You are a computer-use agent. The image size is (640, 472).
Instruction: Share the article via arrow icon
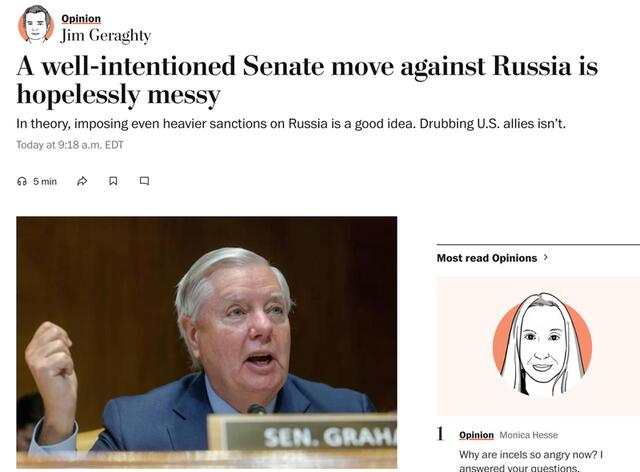(x=82, y=181)
